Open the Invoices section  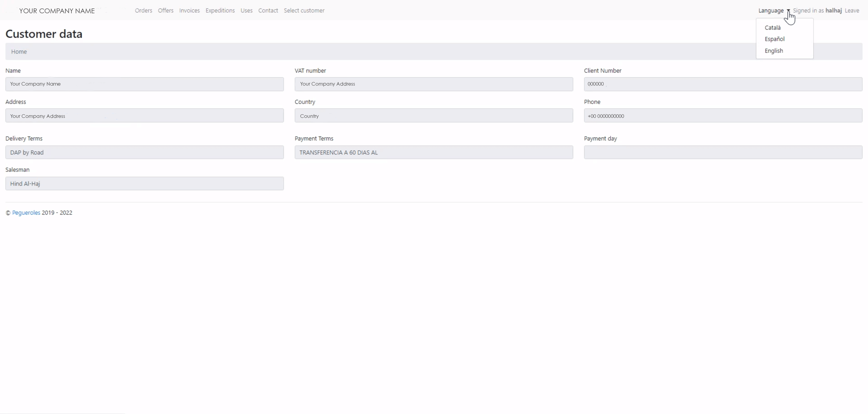click(x=189, y=11)
